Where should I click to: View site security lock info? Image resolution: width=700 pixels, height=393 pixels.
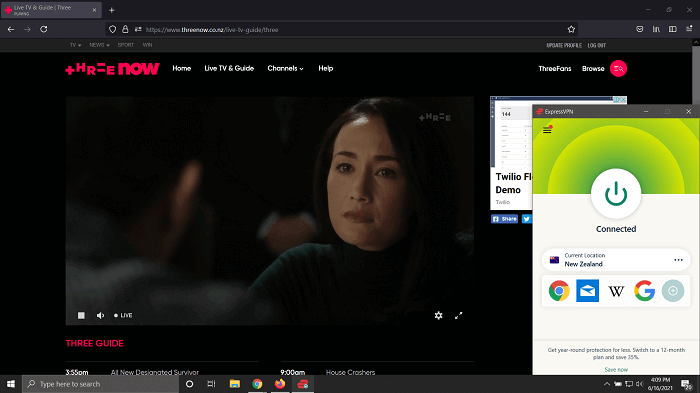(125, 29)
